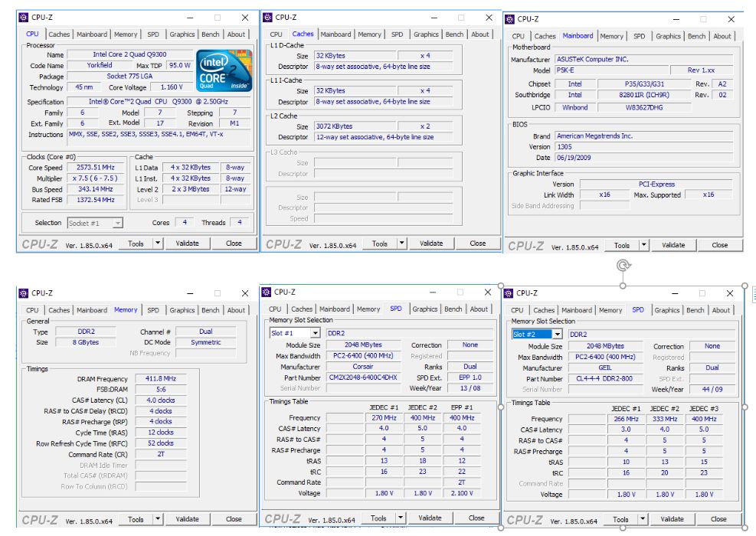Image resolution: width=756 pixels, height=536 pixels.
Task: Open the Graphics tab in the Slot #2 window
Action: (x=667, y=310)
